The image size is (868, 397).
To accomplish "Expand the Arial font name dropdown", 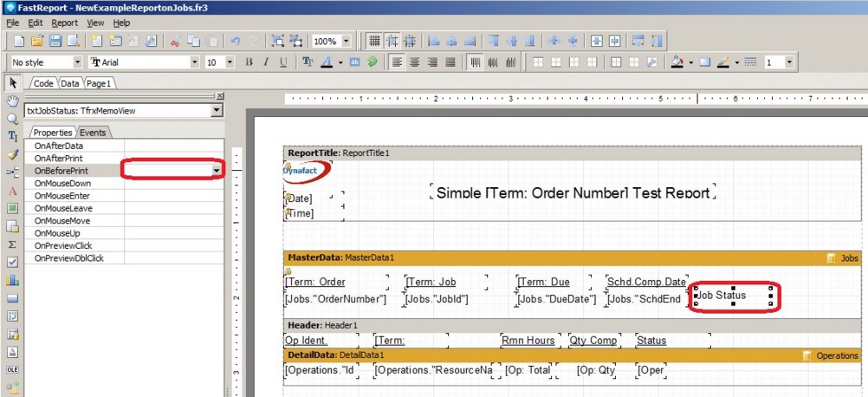I will point(195,62).
